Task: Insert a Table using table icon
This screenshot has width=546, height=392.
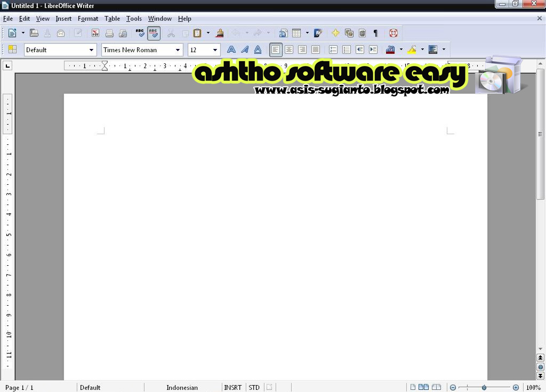Action: (296, 33)
